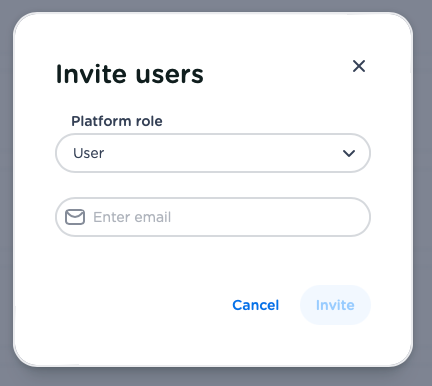Select the User value in role selector
Screen dimensions: 432x386
(x=89, y=153)
